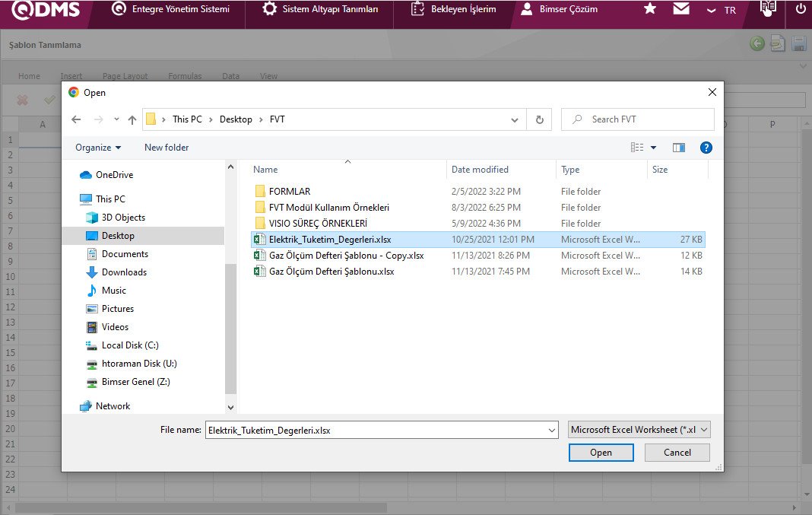The image size is (812, 515).
Task: Select Local Disk (C:) in sidebar
Action: coord(130,345)
